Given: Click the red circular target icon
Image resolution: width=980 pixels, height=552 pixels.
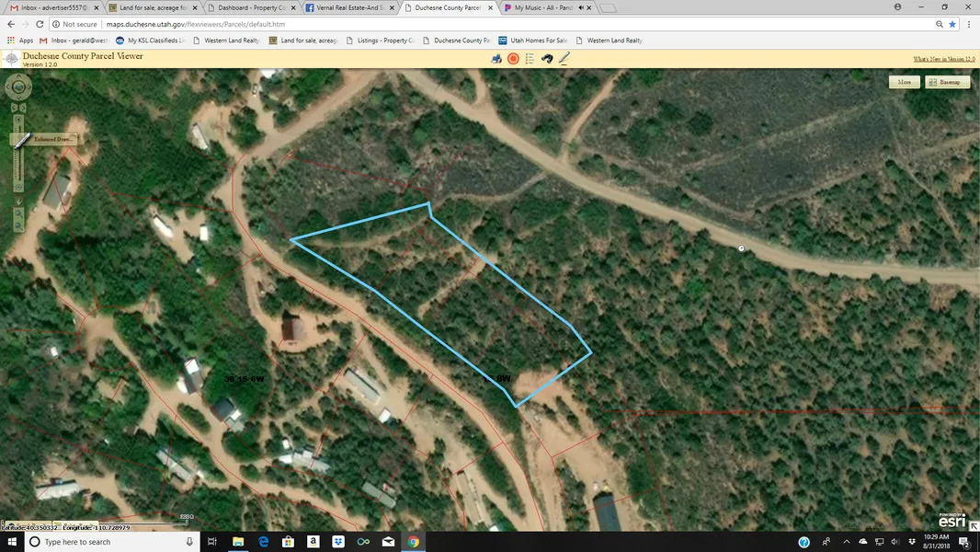Looking at the screenshot, I should pos(513,59).
